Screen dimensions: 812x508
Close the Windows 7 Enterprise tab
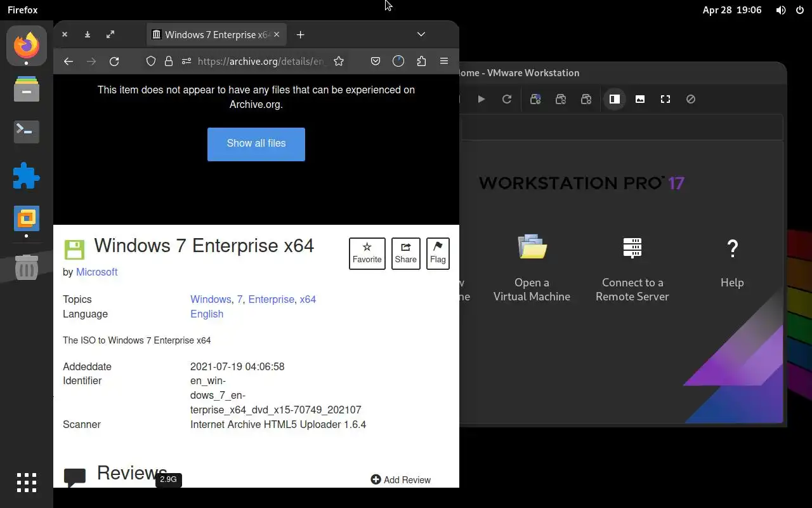[277, 34]
